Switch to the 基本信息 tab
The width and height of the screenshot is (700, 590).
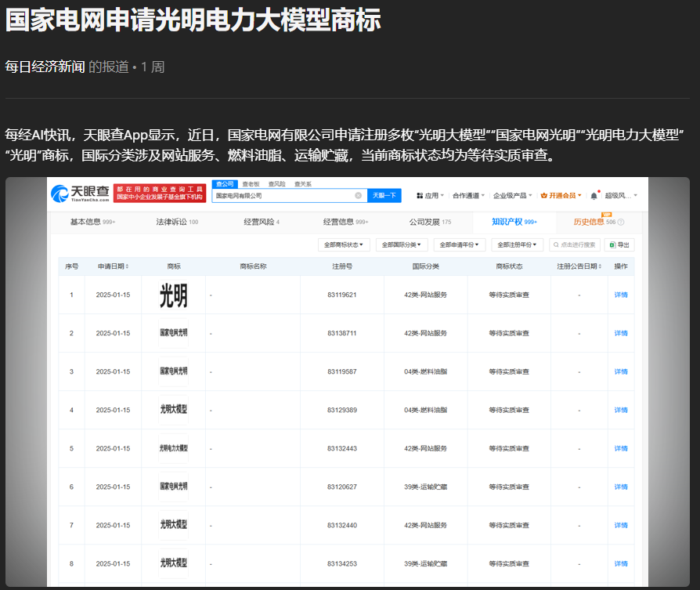[x=93, y=222]
